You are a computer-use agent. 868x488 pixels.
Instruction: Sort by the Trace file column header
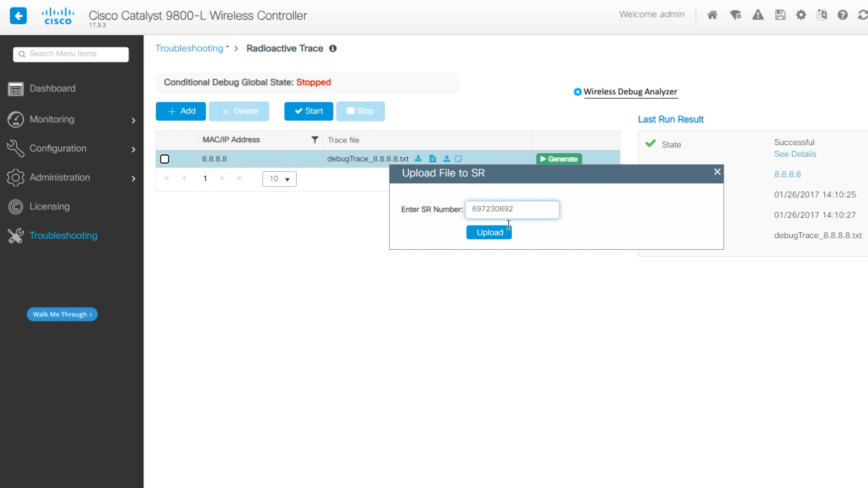pyautogui.click(x=343, y=140)
